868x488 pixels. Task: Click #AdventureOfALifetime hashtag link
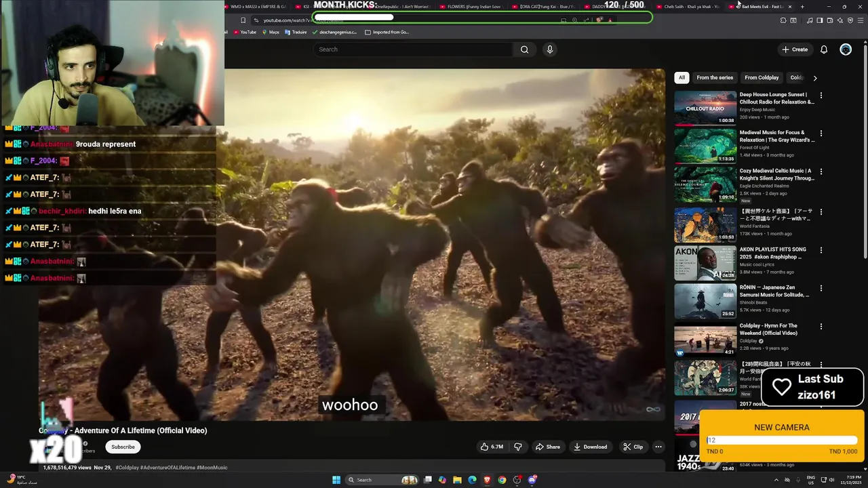(x=169, y=468)
